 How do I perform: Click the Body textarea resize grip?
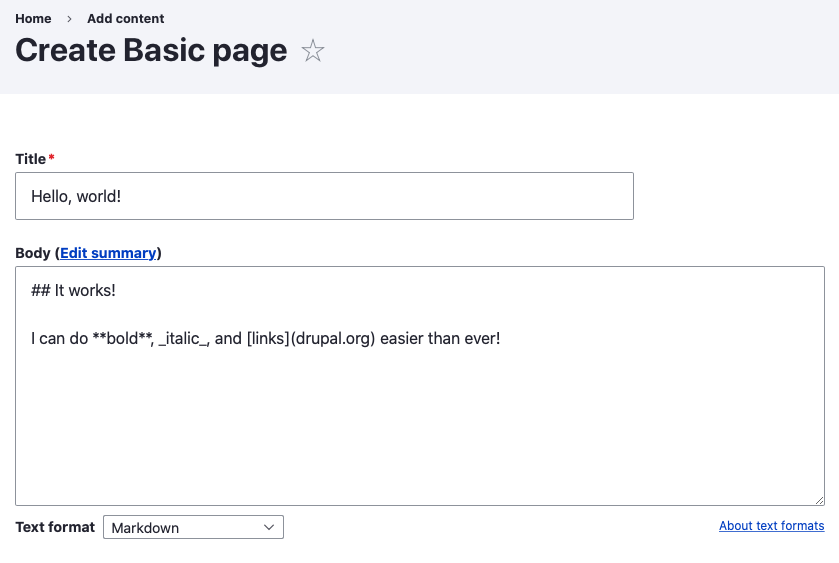(x=819, y=500)
